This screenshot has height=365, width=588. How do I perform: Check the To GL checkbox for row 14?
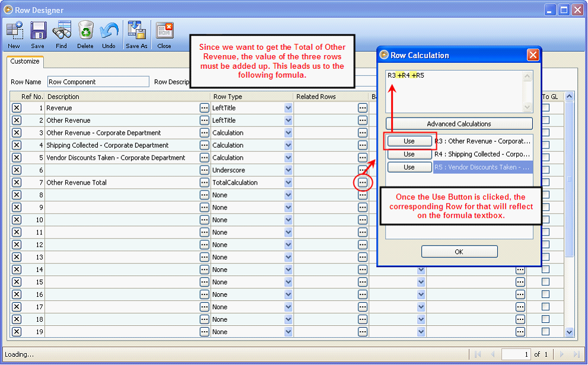coord(546,269)
